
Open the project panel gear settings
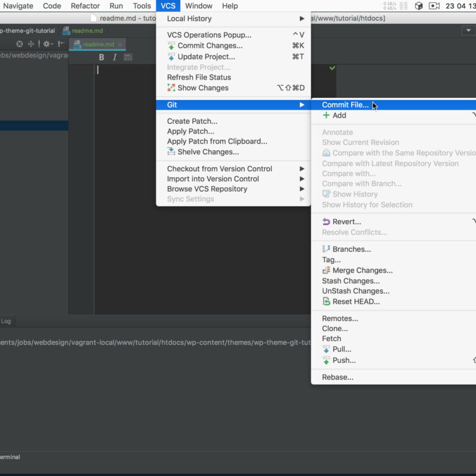[x=47, y=44]
